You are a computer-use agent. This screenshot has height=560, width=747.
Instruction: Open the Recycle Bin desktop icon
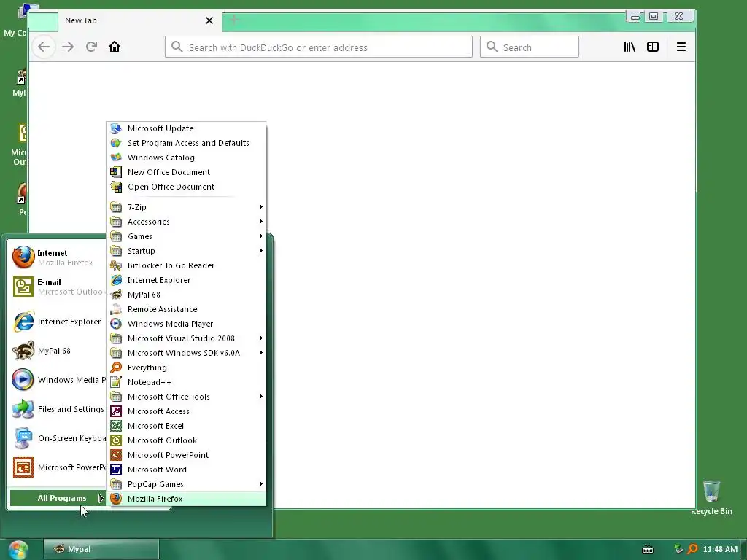point(711,497)
